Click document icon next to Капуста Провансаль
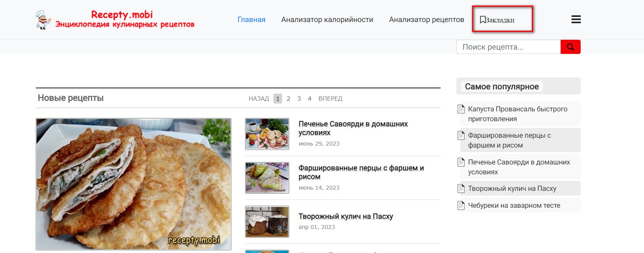644x253 pixels. 461,109
